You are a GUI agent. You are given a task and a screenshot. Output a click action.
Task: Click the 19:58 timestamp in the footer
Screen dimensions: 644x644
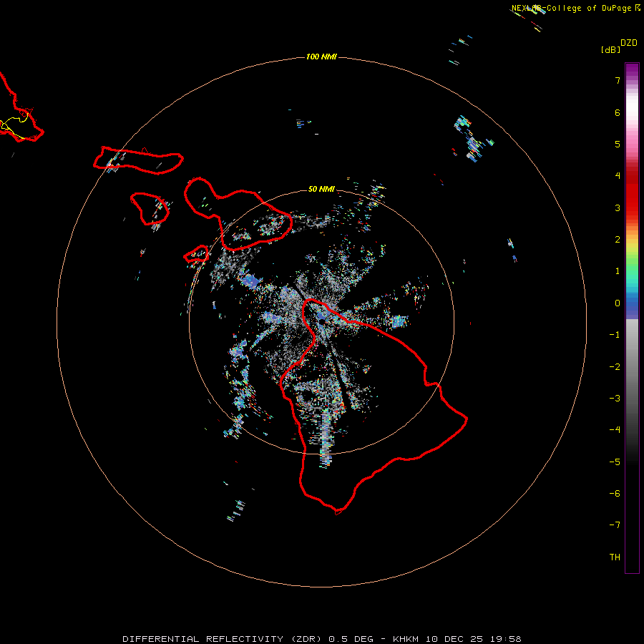pyautogui.click(x=507, y=639)
